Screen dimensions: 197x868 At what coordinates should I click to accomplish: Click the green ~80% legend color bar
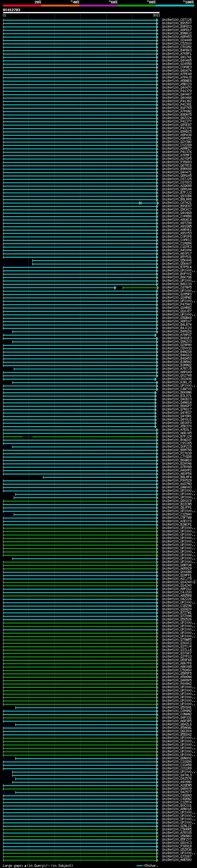point(137,6)
